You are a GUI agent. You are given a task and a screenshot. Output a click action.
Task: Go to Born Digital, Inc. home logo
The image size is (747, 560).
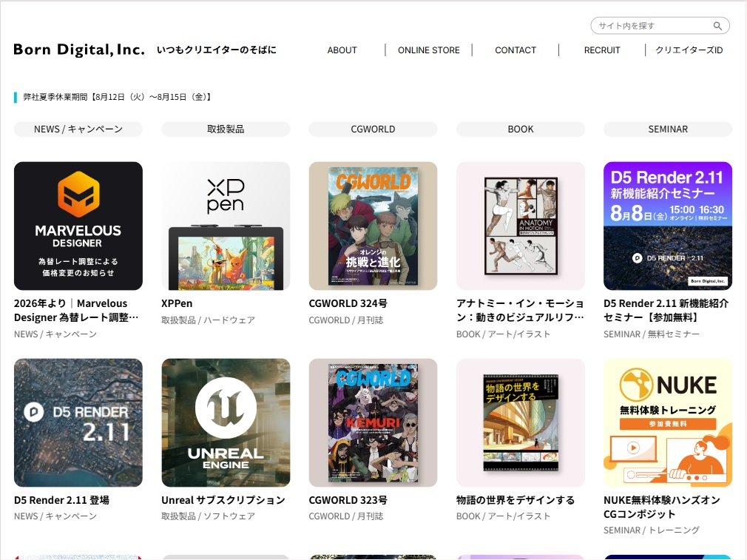click(78, 50)
